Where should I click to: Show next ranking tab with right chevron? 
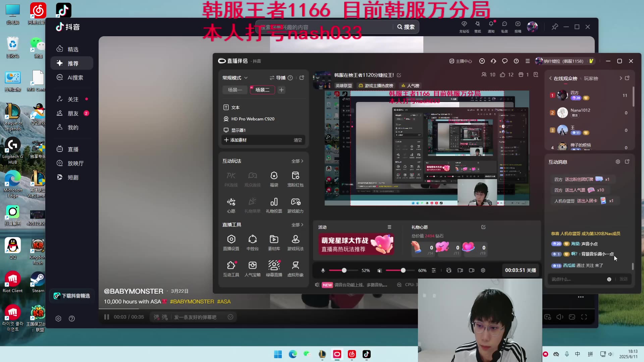(621, 78)
